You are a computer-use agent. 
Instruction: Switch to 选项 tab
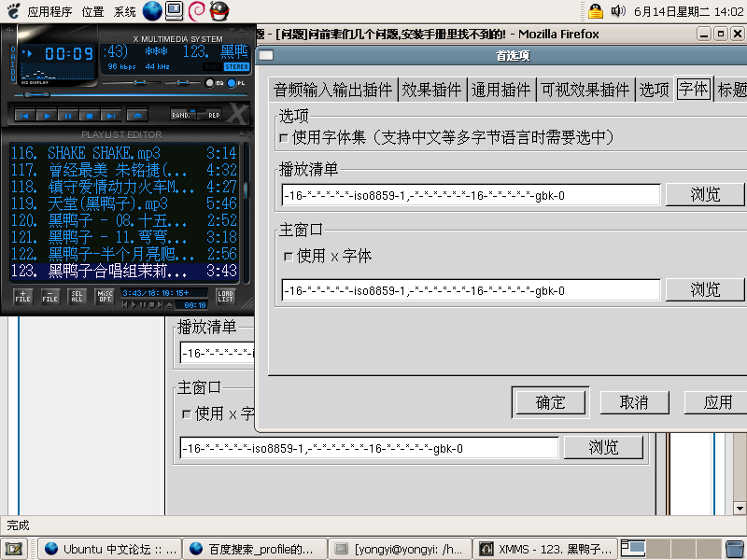click(x=655, y=90)
